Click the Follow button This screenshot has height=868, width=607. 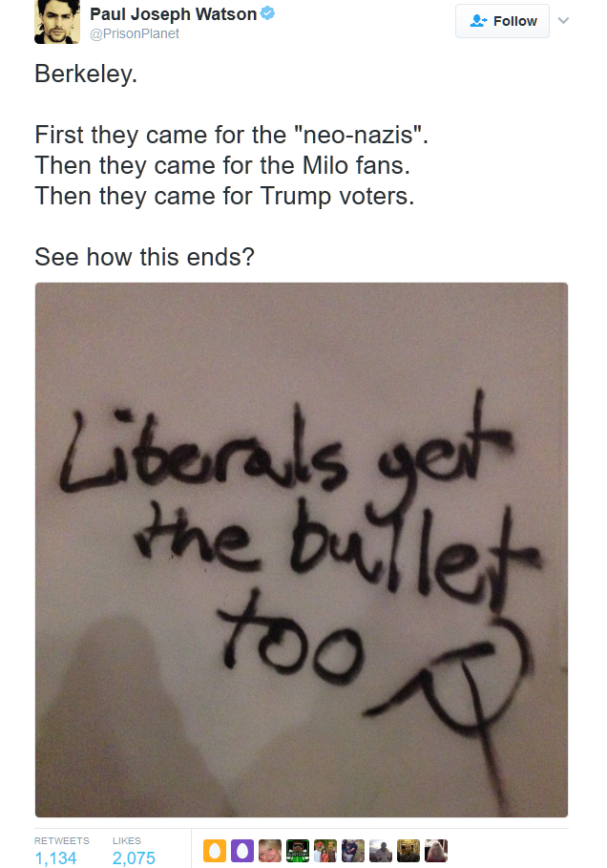[502, 21]
